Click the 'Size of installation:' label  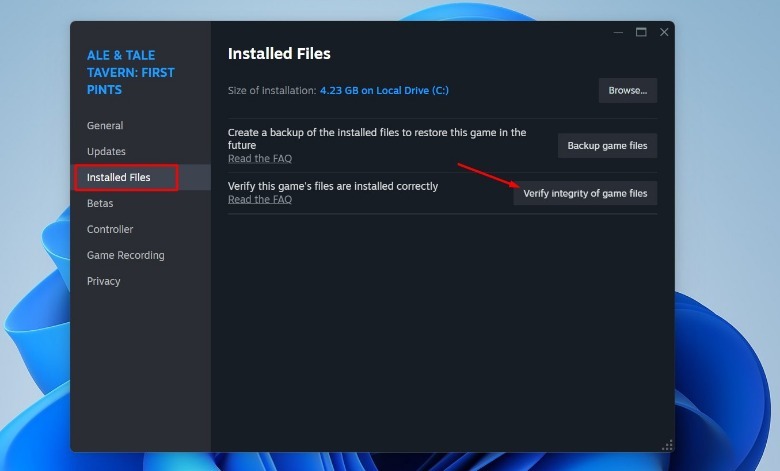coord(272,91)
